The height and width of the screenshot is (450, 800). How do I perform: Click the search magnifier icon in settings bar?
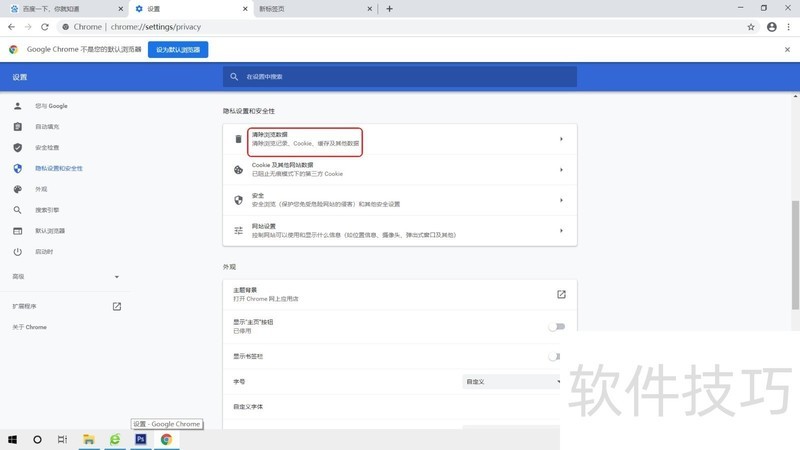[234, 77]
